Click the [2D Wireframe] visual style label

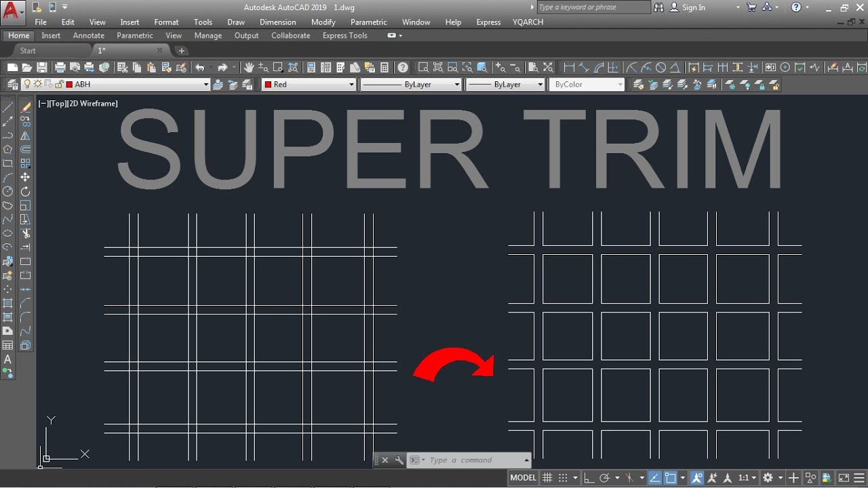92,104
